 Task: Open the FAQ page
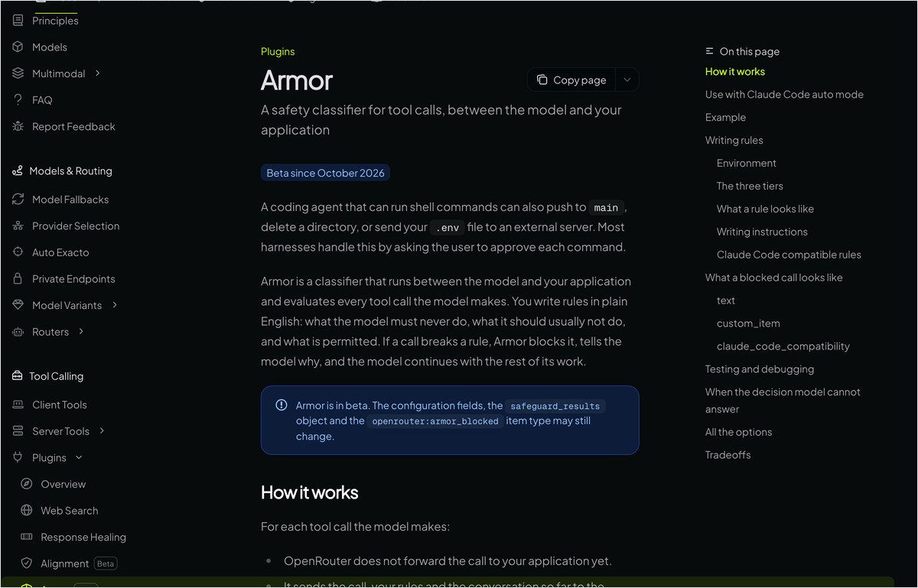[x=42, y=100]
